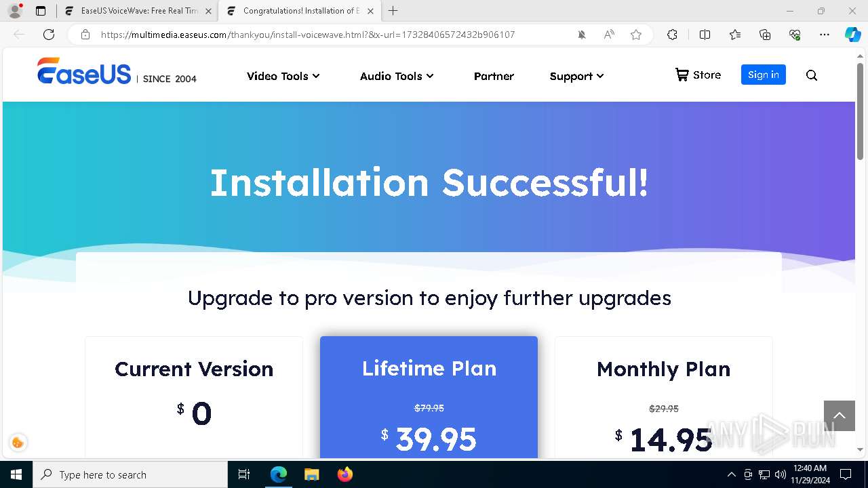Click the search magnifier icon in site header
Image resolution: width=868 pixels, height=488 pixels.
(812, 75)
